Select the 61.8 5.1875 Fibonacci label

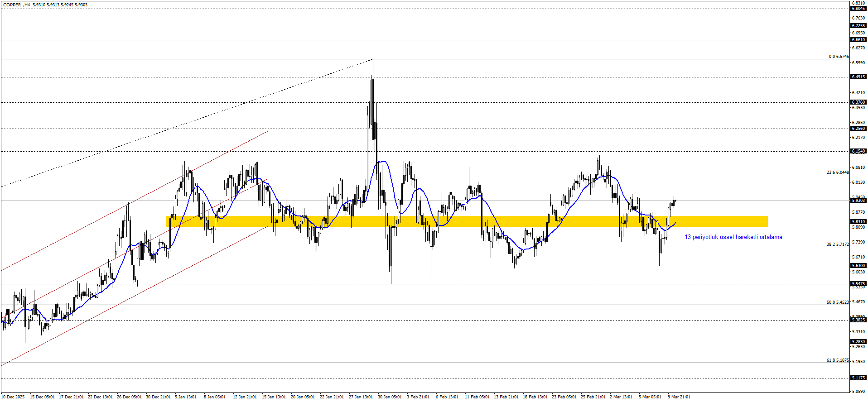[x=838, y=360]
